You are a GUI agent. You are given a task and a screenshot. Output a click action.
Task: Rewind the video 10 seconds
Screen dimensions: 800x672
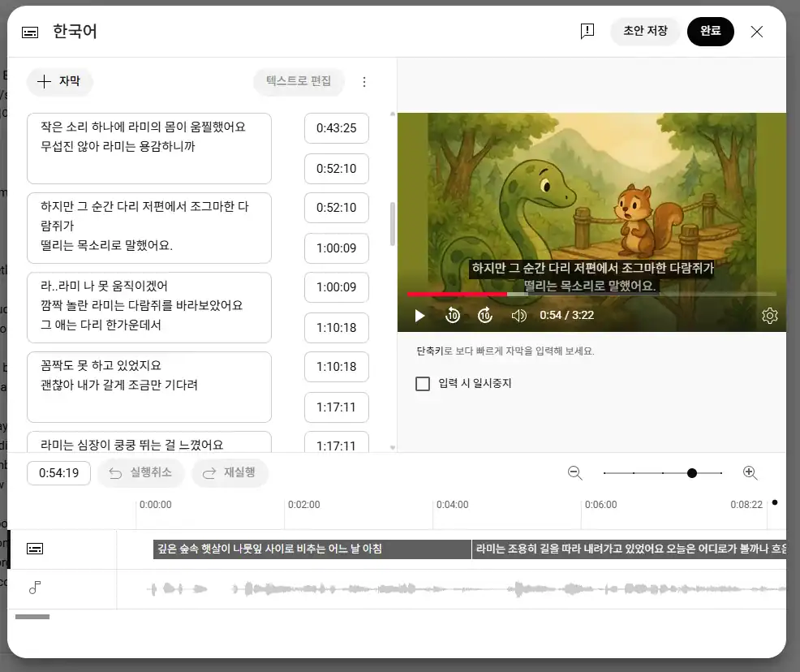point(453,316)
